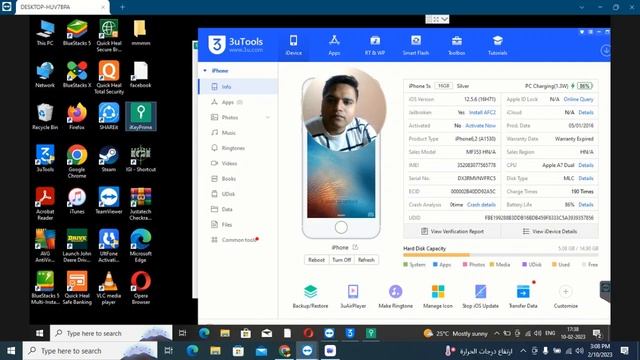Image resolution: width=640 pixels, height=360 pixels.
Task: Open TeamViewer from the local taskbar
Action: pyautogui.click(x=307, y=351)
